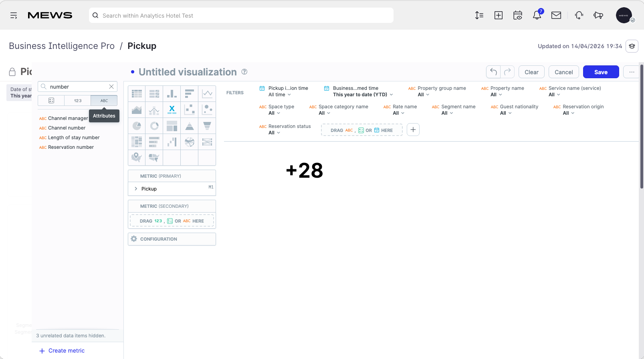Select the Line chart visualization
The width and height of the screenshot is (644, 359).
pyautogui.click(x=207, y=94)
